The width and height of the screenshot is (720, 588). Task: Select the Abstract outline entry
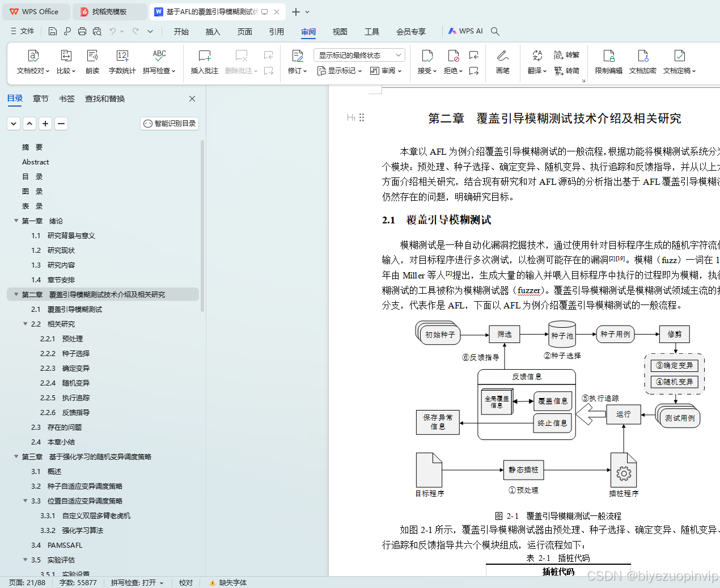point(35,162)
